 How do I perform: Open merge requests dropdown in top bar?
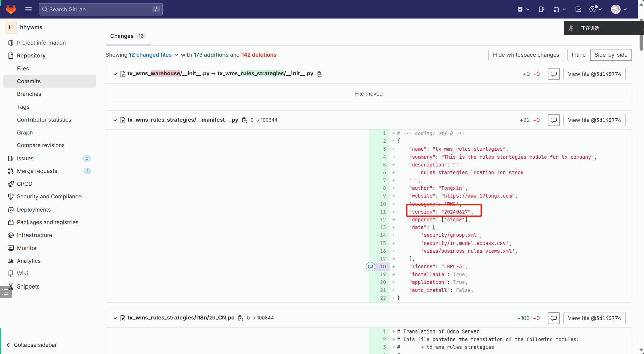[x=560, y=9]
